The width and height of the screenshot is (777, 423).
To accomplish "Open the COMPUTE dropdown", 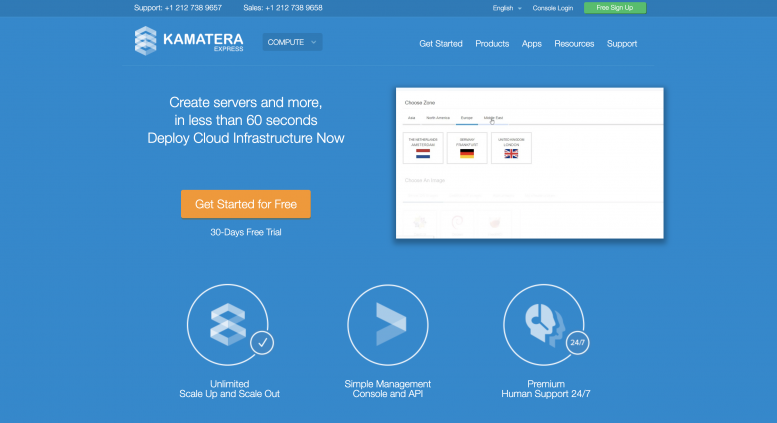I will point(292,42).
